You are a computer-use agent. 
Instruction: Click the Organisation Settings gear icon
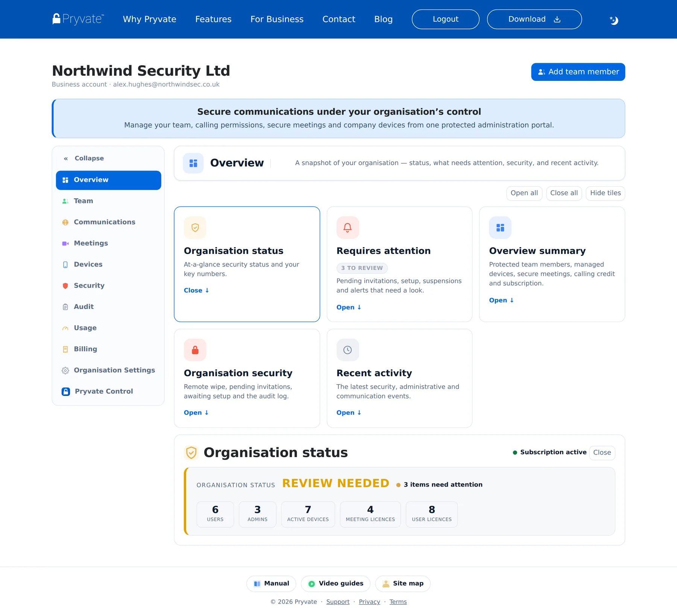65,371
